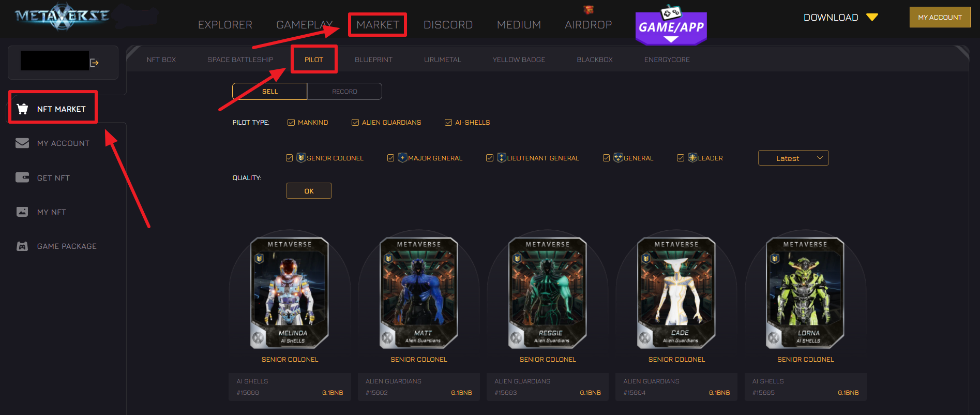The width and height of the screenshot is (980, 415).
Task: Click the Metaverse logo
Action: tap(62, 17)
